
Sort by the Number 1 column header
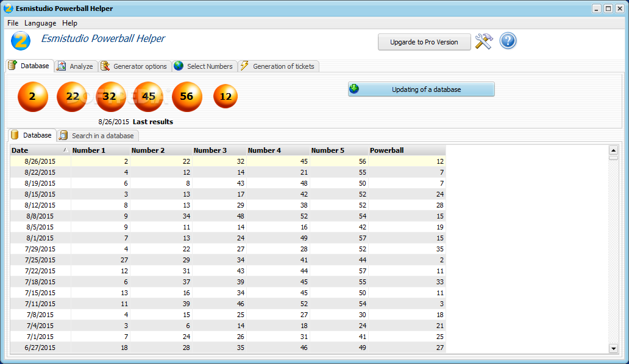(x=101, y=150)
